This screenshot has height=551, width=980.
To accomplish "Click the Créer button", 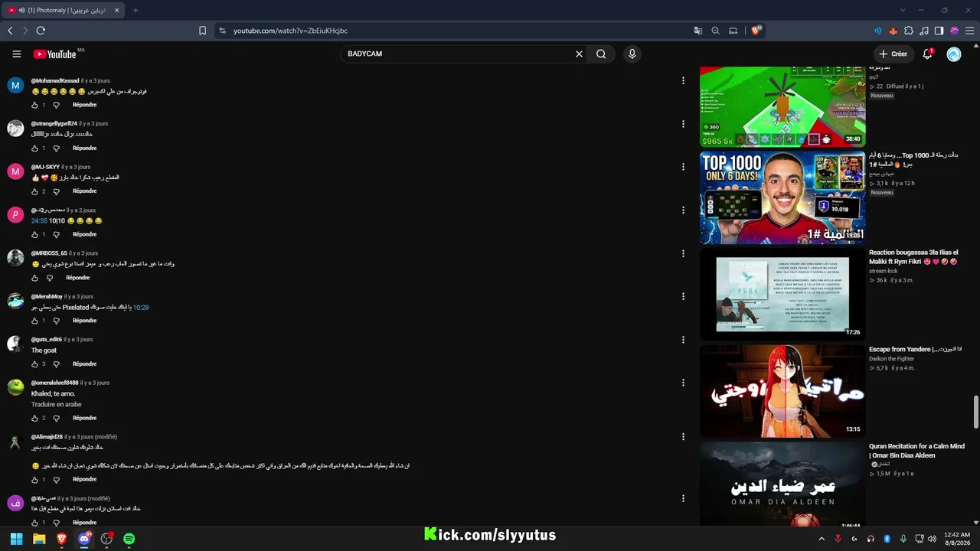I will (893, 54).
